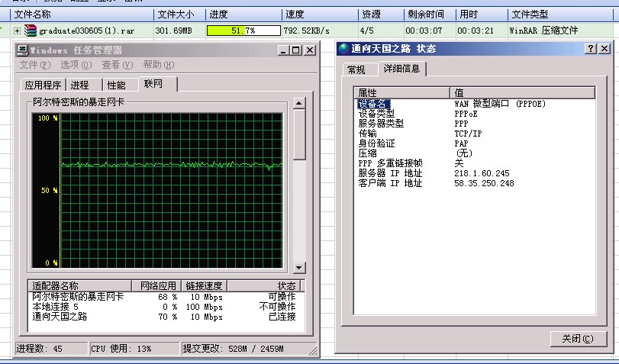Sort by the 文件名称 column header
This screenshot has width=619, height=364.
coord(82,14)
